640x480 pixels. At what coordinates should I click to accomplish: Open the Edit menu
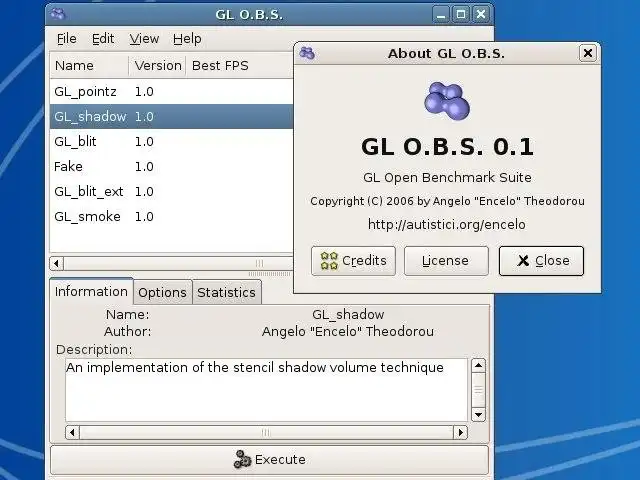pos(103,39)
